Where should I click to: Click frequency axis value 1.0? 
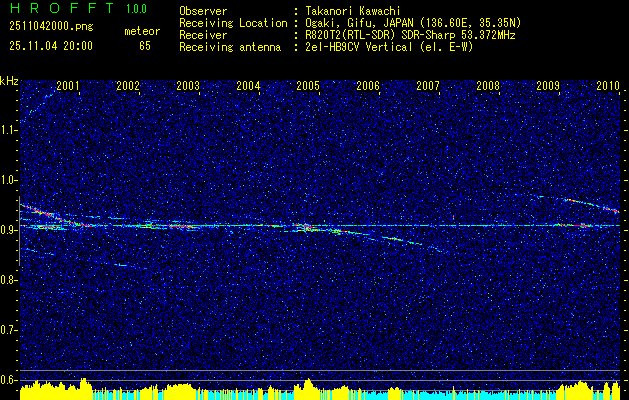8,180
